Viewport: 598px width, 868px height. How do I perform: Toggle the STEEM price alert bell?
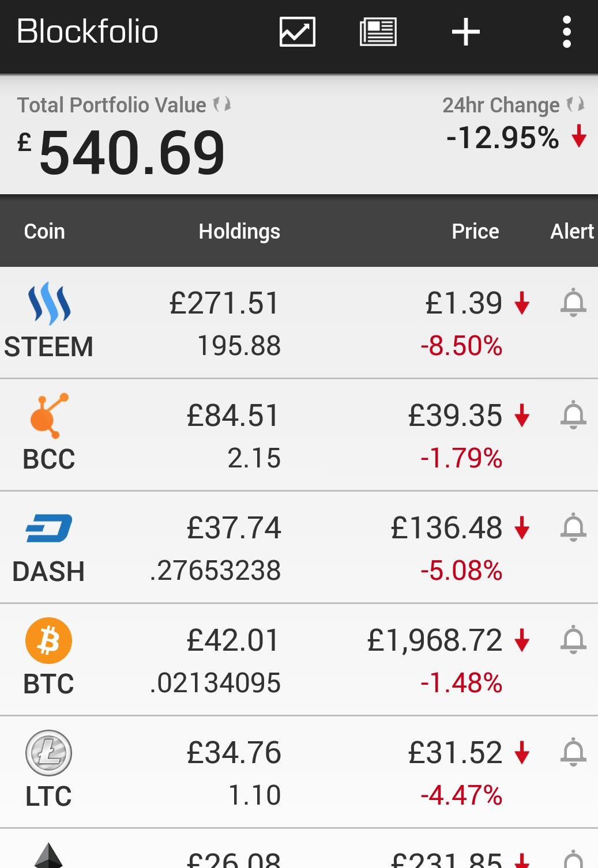click(x=573, y=303)
